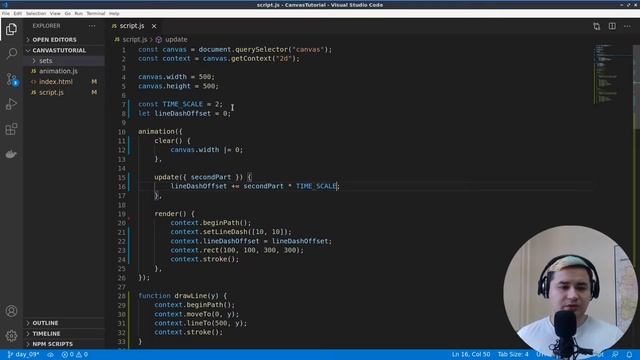The width and height of the screenshot is (640, 360).
Task: Split the editor to the right
Action: [612, 26]
